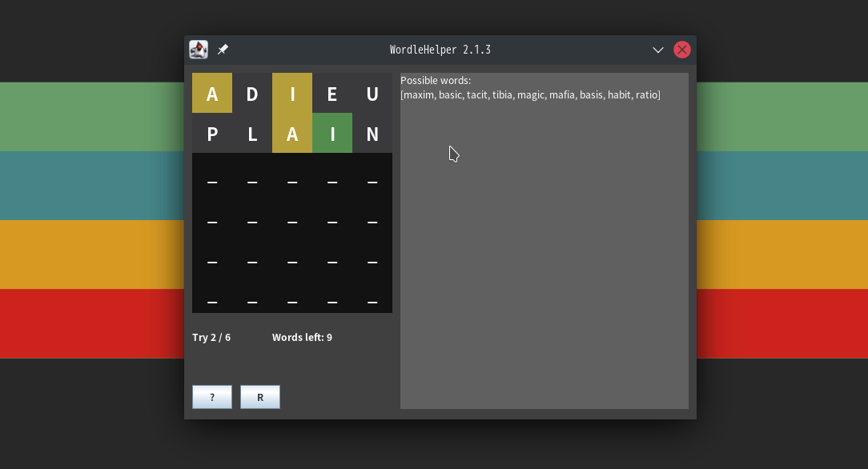Click the 'Try 2 / 6' label
Viewport: 868px width, 469px height.
(x=211, y=338)
